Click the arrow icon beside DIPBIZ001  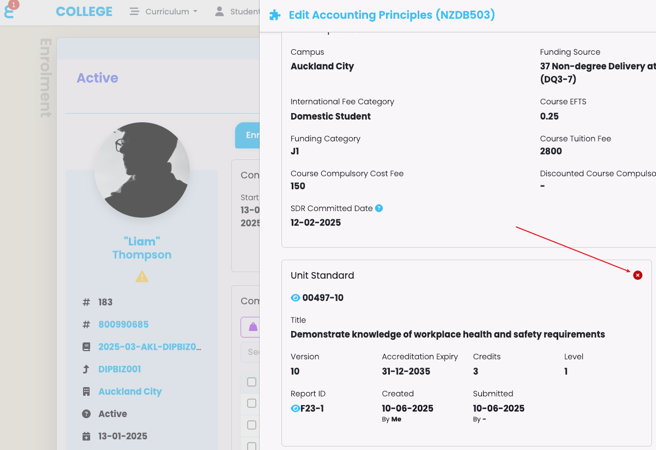86,369
